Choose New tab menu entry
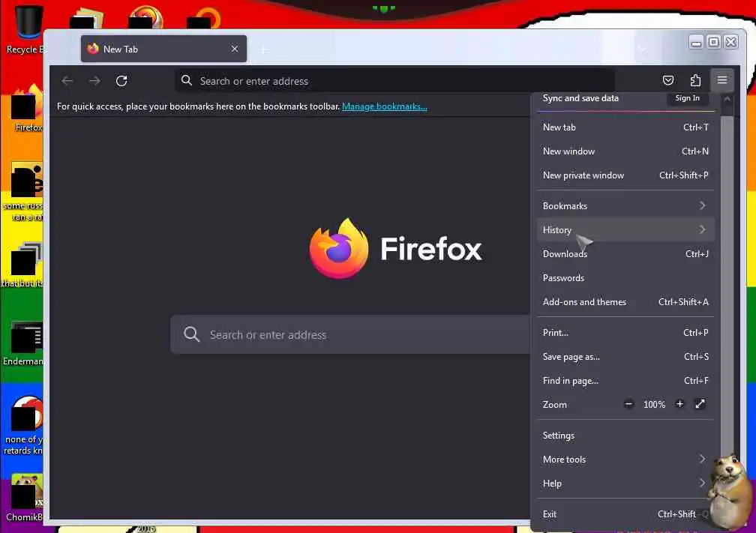 (x=625, y=127)
